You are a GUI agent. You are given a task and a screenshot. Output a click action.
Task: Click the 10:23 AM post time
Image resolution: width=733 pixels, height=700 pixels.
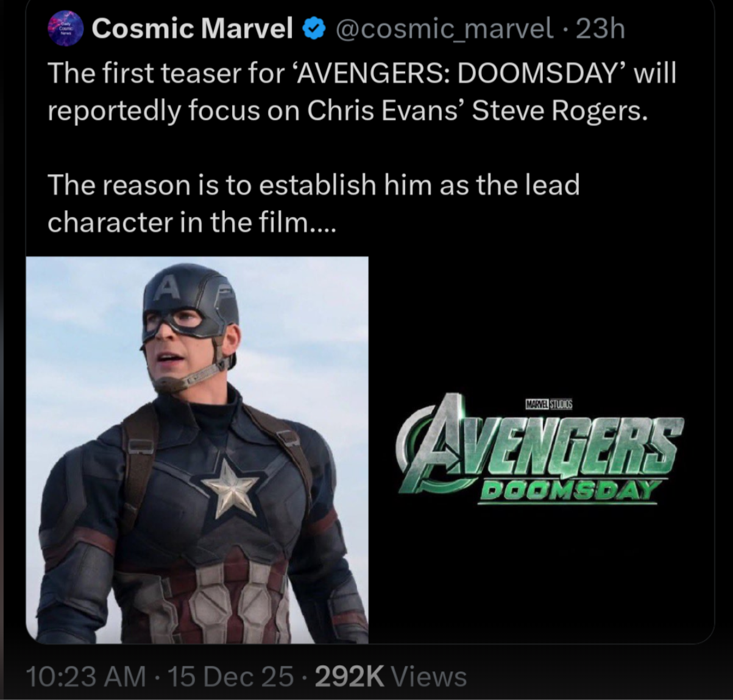[x=85, y=676]
